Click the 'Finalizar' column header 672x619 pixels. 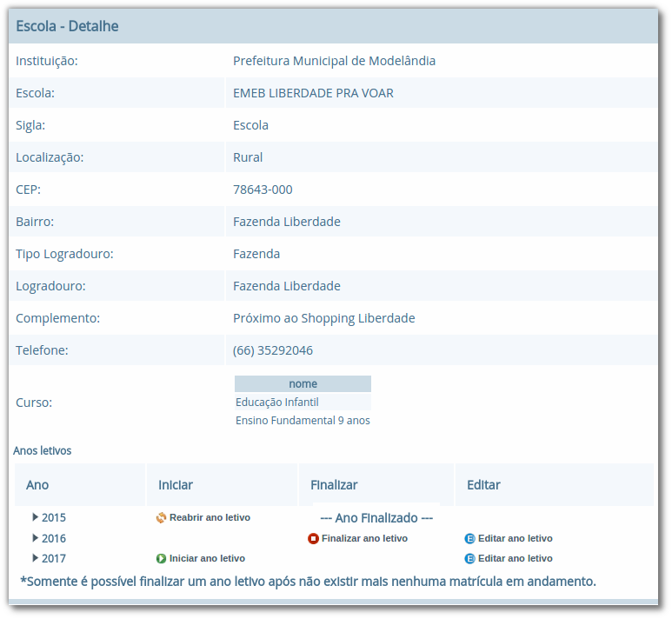334,485
